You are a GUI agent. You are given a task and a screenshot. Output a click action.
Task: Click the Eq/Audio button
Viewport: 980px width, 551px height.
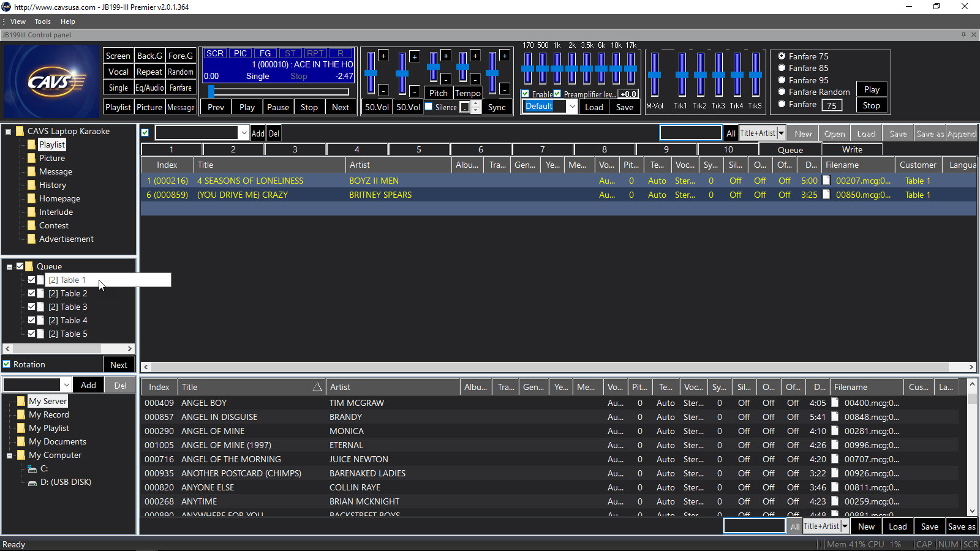point(150,88)
